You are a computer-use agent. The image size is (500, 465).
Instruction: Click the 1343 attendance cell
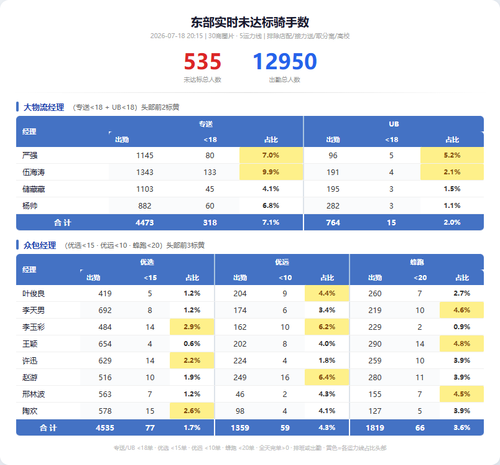click(x=145, y=172)
